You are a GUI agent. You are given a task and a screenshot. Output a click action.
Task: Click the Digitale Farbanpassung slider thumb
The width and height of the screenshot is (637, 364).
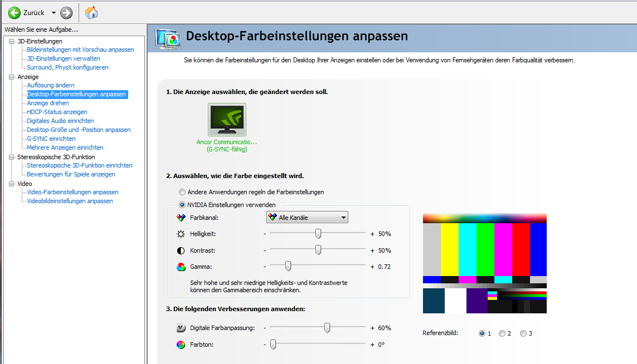click(x=327, y=327)
